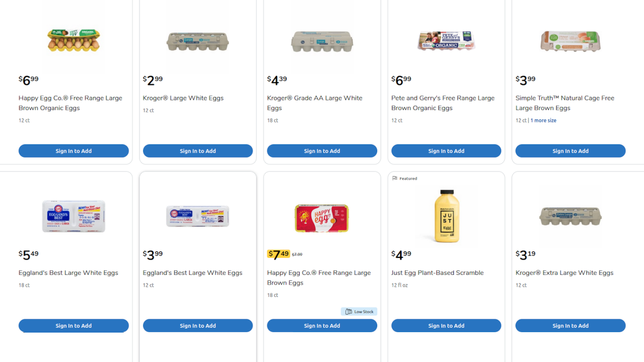Select the Pete and Gerry's carton image
This screenshot has height=362, width=644.
coord(446,41)
